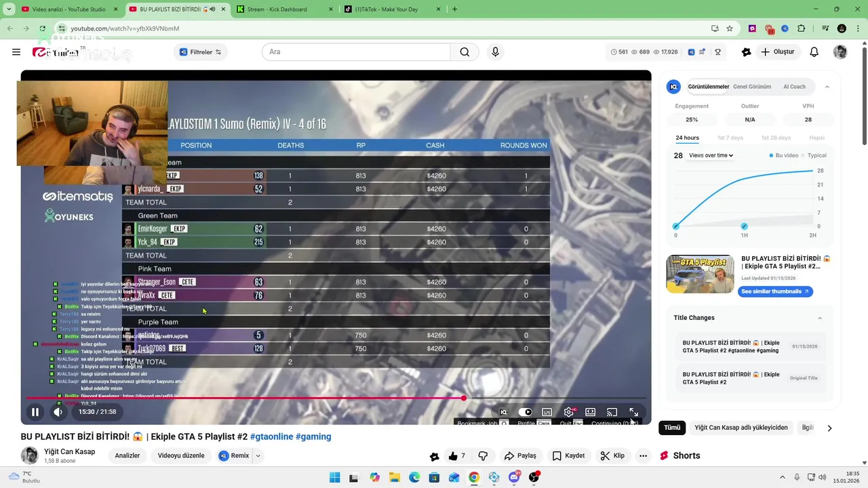Bookmark this page with star icon
868x488 pixels.
(x=730, y=28)
